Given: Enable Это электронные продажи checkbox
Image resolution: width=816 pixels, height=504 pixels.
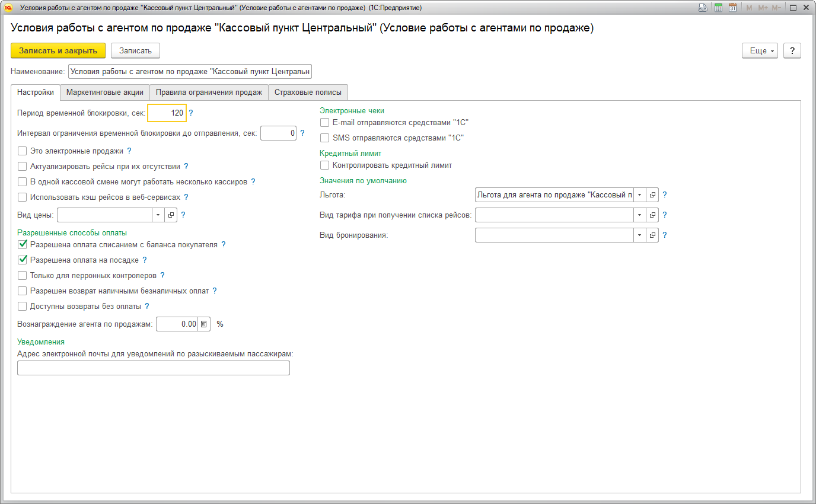Looking at the screenshot, I should (x=23, y=151).
